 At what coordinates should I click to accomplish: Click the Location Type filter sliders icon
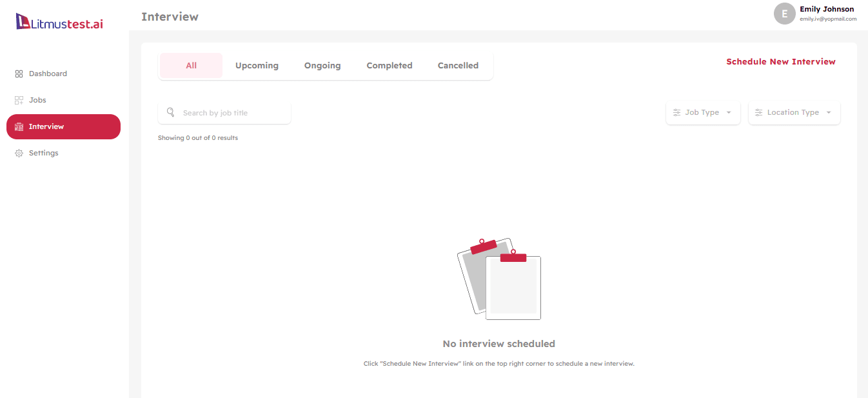click(758, 112)
